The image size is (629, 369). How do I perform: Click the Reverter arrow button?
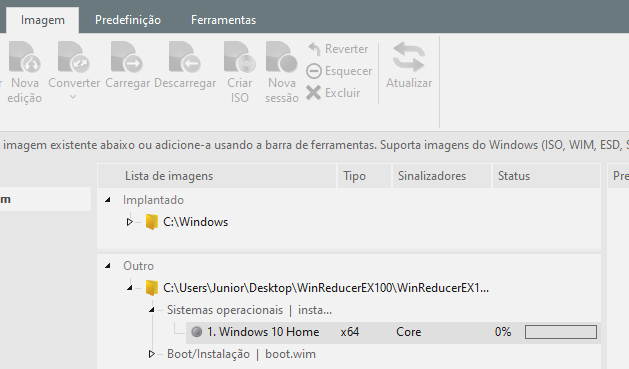pyautogui.click(x=314, y=49)
